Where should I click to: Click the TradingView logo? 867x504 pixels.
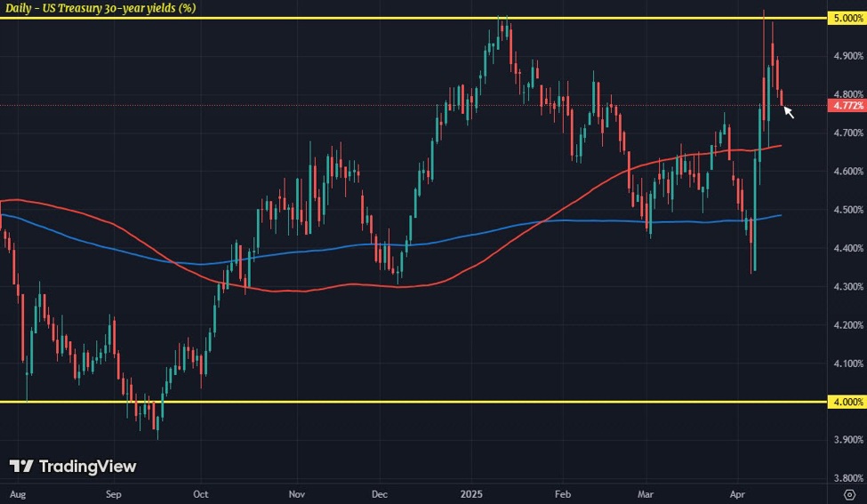73,467
